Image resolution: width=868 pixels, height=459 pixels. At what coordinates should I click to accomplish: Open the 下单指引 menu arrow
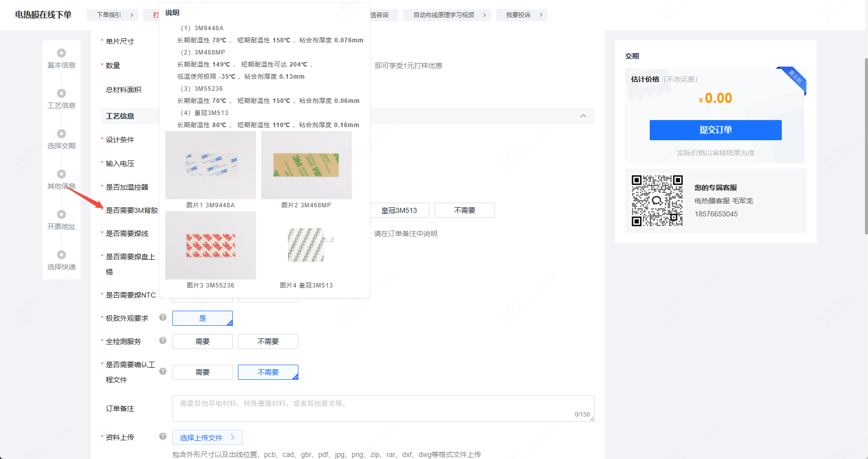coord(132,15)
